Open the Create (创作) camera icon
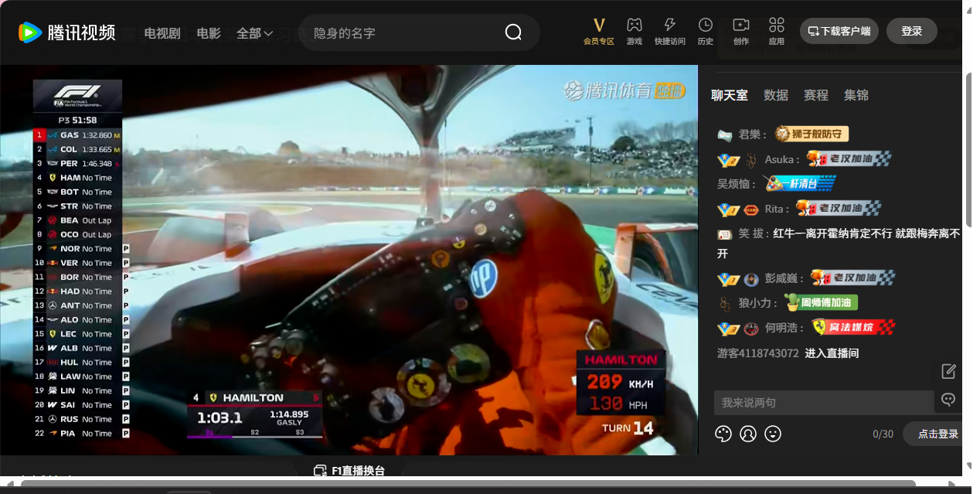Image resolution: width=980 pixels, height=494 pixels. (x=740, y=31)
